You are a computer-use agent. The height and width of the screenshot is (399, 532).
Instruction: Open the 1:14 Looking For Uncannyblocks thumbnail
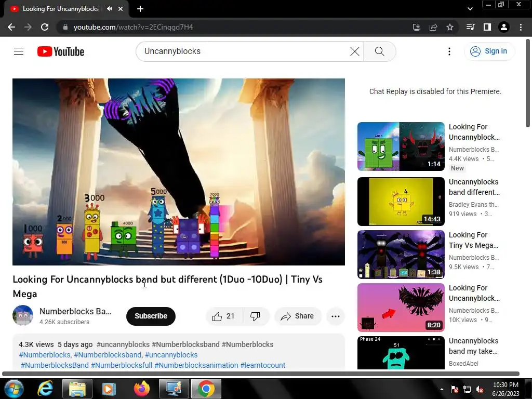(401, 146)
